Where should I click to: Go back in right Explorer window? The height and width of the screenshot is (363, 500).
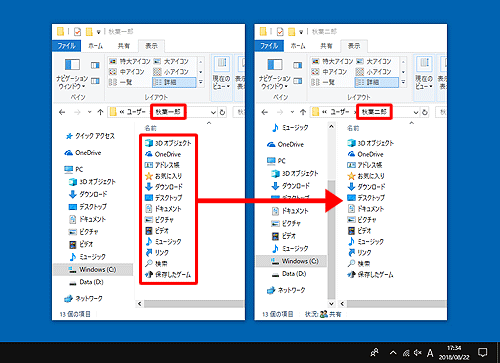point(265,112)
